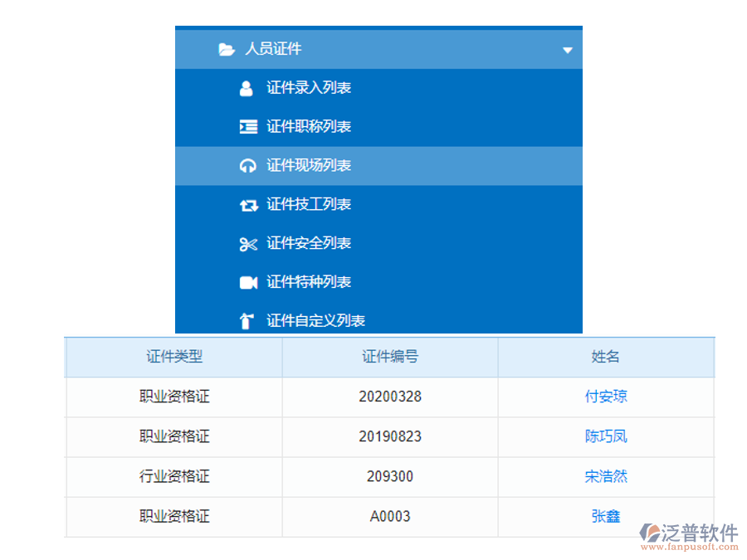
Task: Click the video camera icon for 证件特种列表
Action: (248, 283)
